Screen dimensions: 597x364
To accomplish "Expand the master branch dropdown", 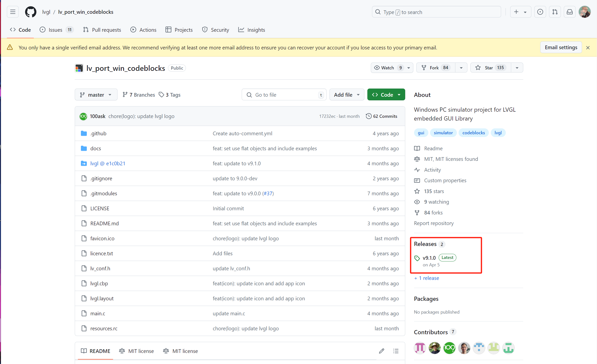I will click(x=96, y=95).
